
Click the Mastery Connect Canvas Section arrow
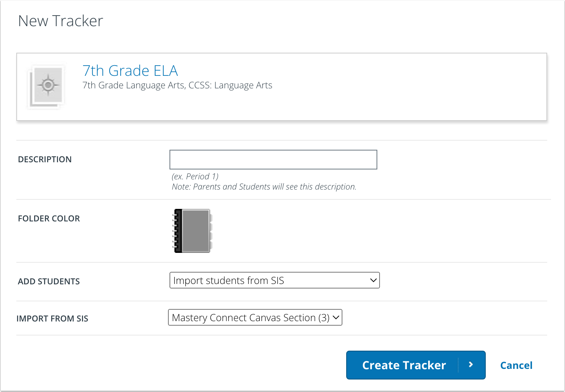(336, 318)
